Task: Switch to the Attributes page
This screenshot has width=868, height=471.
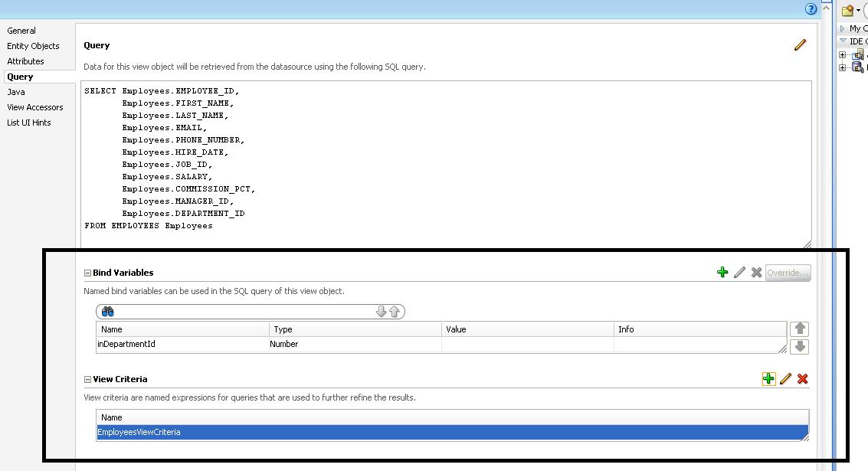Action: tap(25, 61)
